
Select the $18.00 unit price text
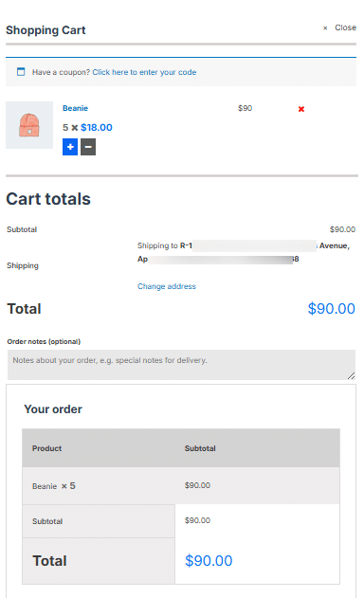point(97,127)
